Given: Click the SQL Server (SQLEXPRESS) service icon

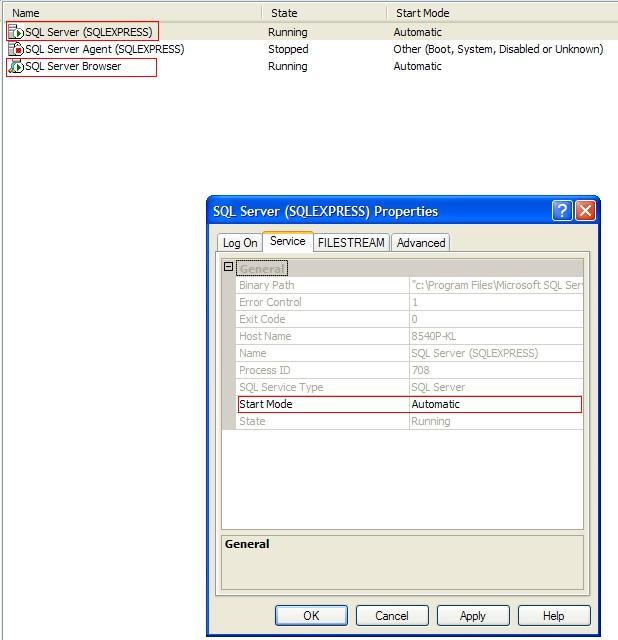Looking at the screenshot, I should pos(16,31).
